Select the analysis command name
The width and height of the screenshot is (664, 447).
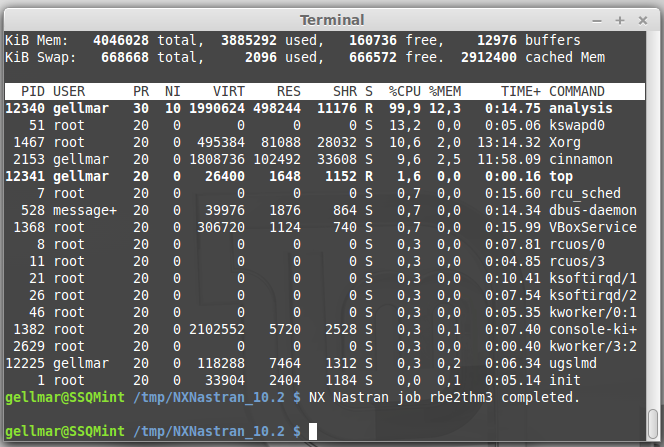(x=581, y=109)
